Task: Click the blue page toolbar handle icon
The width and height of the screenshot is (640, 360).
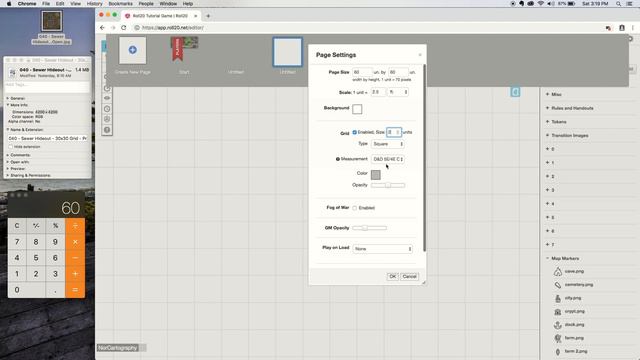Action: coord(515,92)
